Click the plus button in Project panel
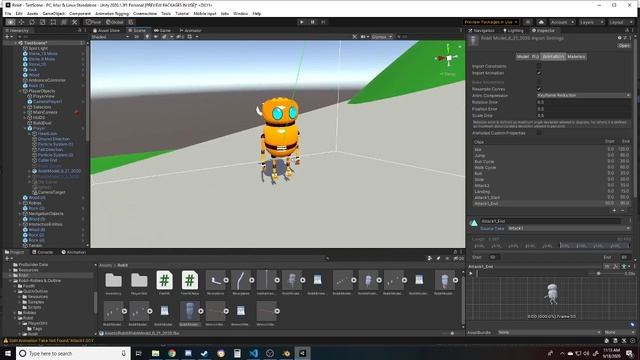The width and height of the screenshot is (640, 360). coord(7,258)
